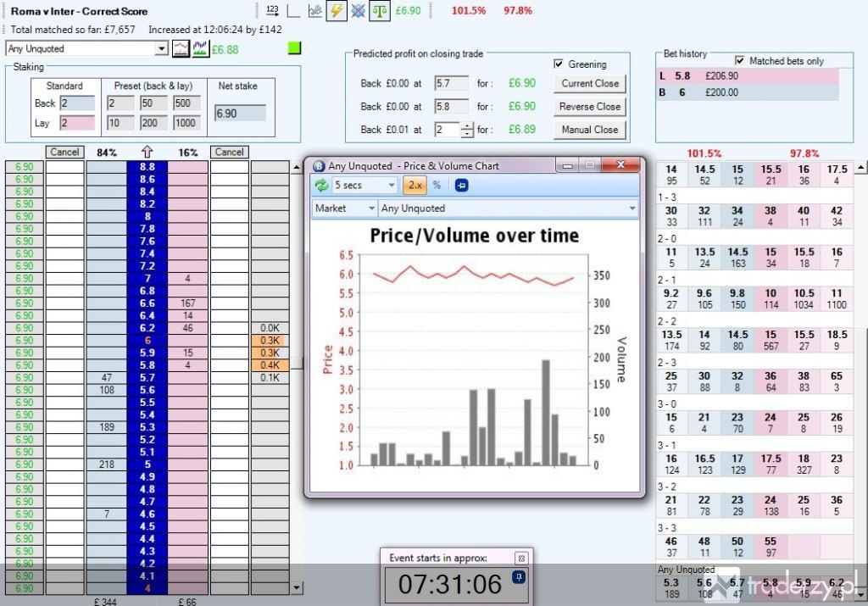Click the green status square indicator
The height and width of the screenshot is (606, 868).
pos(294,48)
